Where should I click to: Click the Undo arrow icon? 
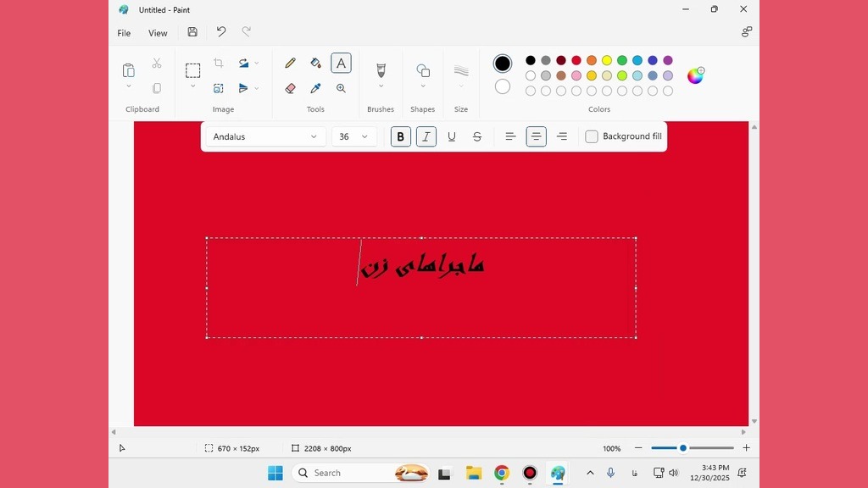pyautogui.click(x=220, y=32)
